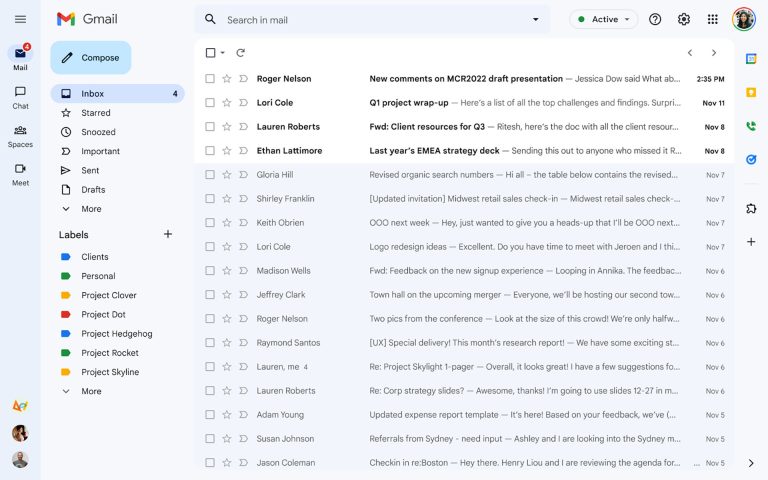This screenshot has height=480, width=768.
Task: Create a new label with plus icon
Action: point(168,234)
